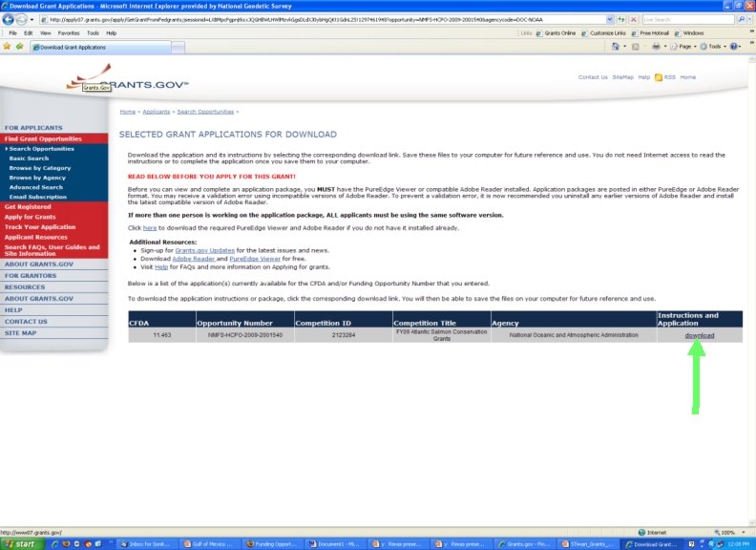This screenshot has height=550, width=756.
Task: Open the Favorites Center star icon
Action: (x=7, y=47)
